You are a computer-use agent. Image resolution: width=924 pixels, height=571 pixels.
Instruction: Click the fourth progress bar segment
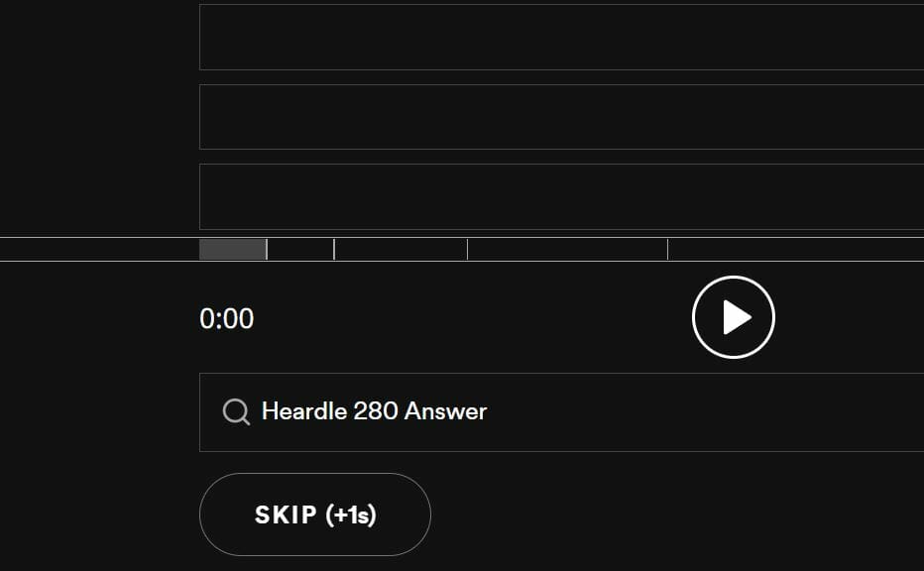(x=567, y=249)
